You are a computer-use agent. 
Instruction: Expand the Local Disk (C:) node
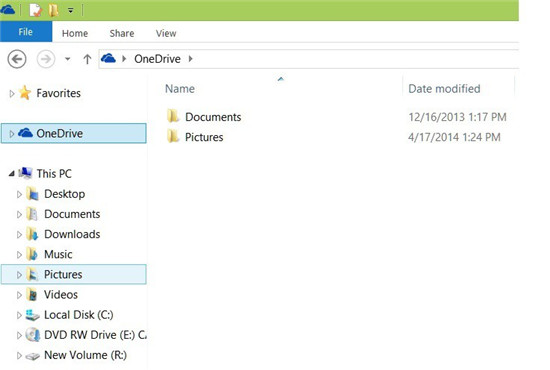tap(19, 315)
